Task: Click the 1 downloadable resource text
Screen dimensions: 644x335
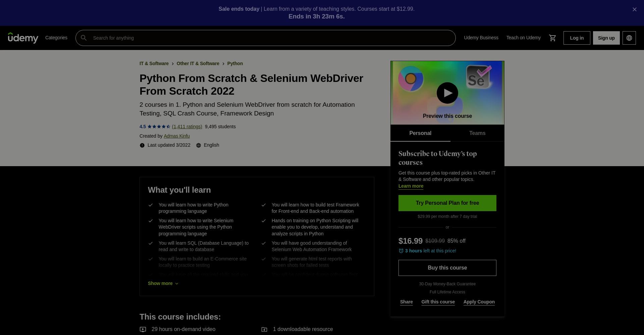Action: click(303, 329)
